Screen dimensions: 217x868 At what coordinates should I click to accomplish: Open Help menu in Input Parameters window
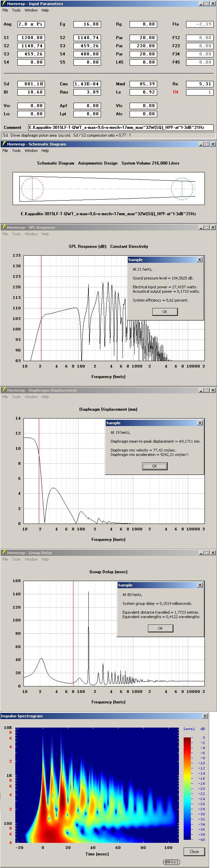(45, 10)
